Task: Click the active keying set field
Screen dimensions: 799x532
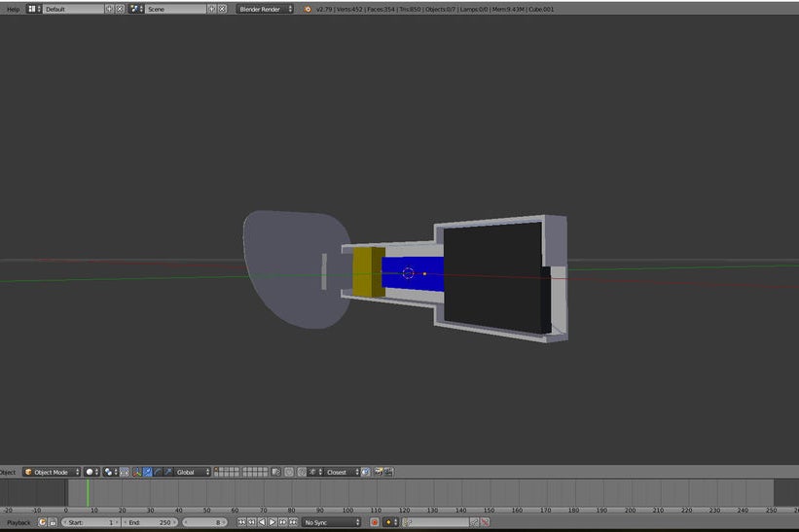Action: pos(436,522)
